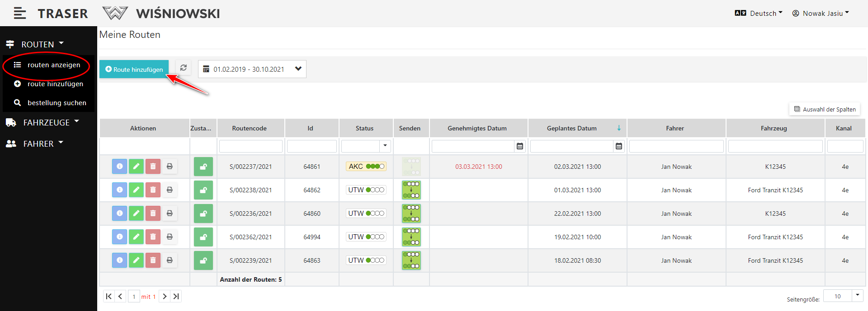Open calendar picker in Geplantes Datum filter
Image resolution: width=868 pixels, height=311 pixels.
click(x=618, y=146)
